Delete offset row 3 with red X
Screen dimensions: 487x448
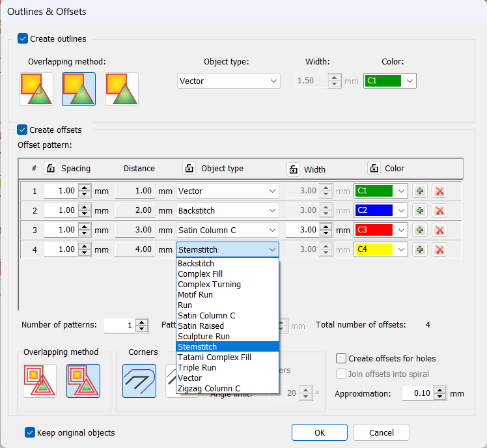439,231
